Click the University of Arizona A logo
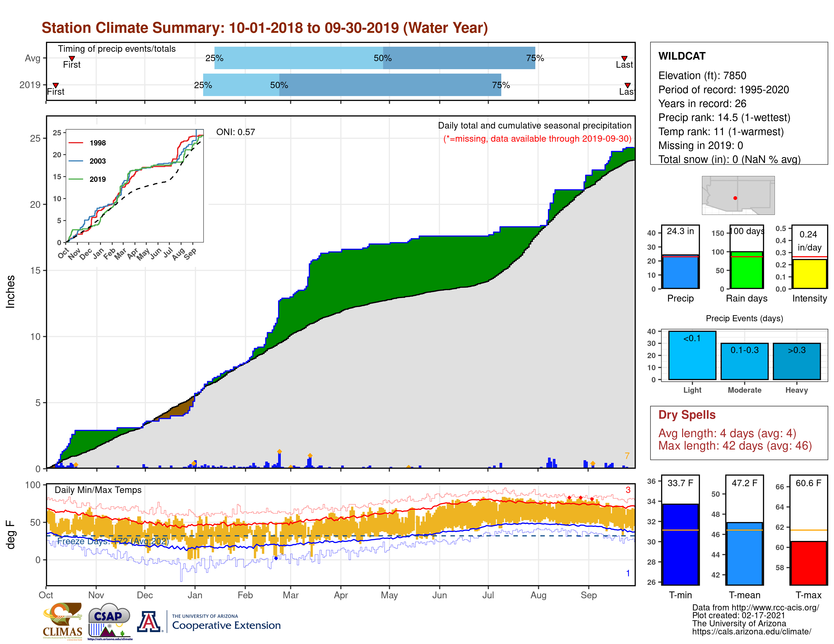The height and width of the screenshot is (644, 834). tap(149, 622)
